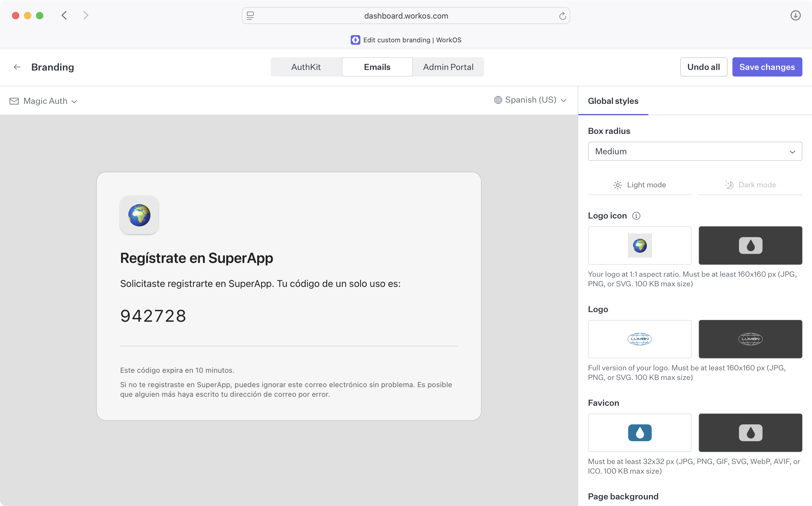Image resolution: width=812 pixels, height=506 pixels.
Task: Expand the language selector chevron
Action: [564, 101]
